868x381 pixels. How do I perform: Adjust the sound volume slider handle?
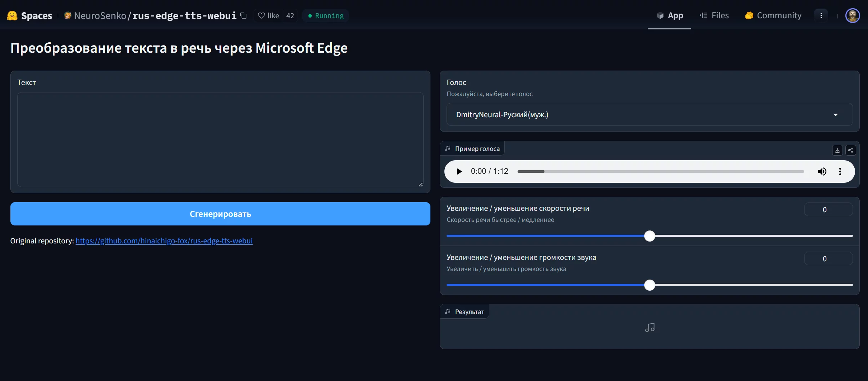point(650,285)
